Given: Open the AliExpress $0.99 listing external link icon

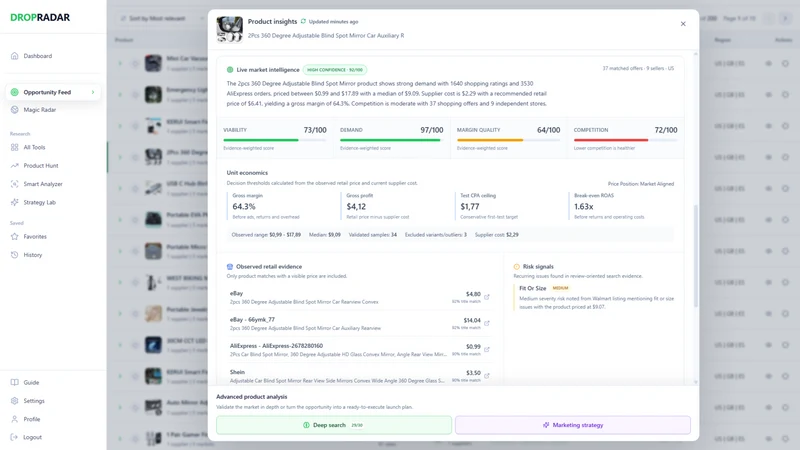Looking at the screenshot, I should 487,349.
